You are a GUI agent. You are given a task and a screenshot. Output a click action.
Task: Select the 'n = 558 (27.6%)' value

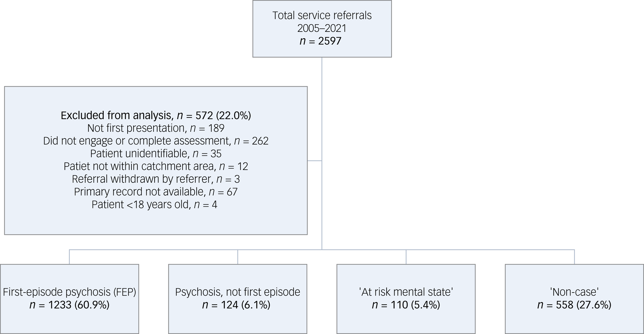574,305
